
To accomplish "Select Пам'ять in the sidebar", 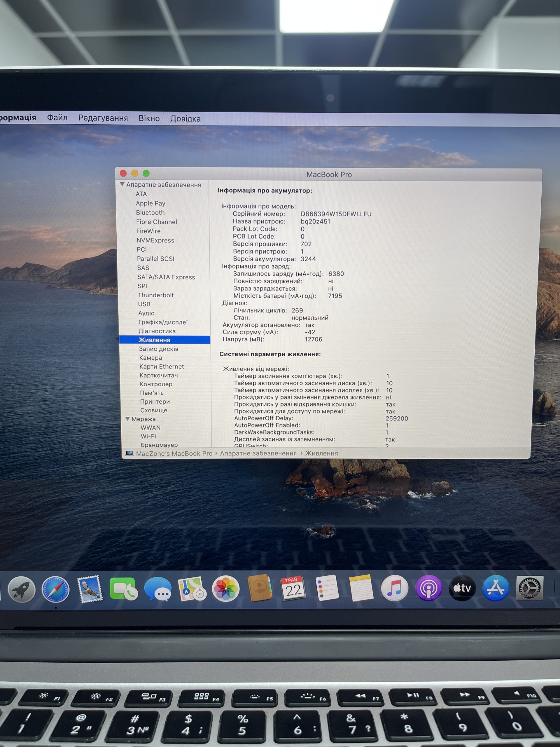I will (152, 393).
